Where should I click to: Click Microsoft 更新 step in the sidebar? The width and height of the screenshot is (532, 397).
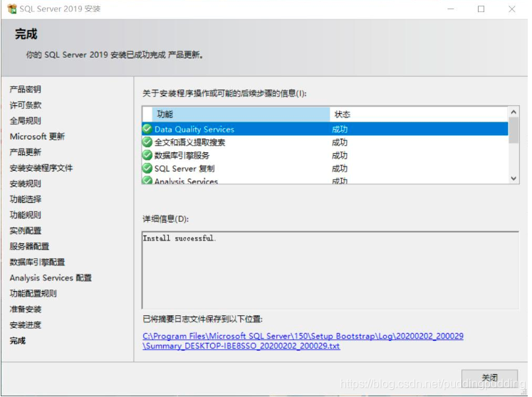pos(37,137)
